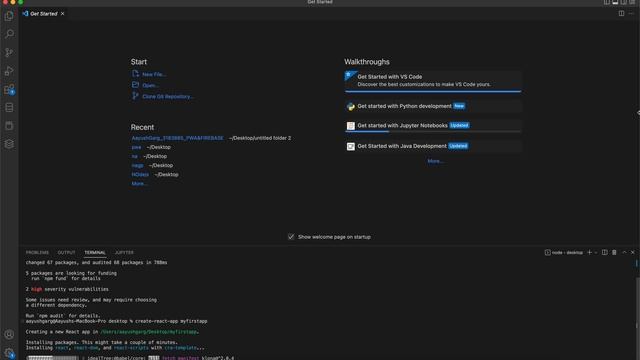
Task: Click the 'New' badge on Python development
Action: (459, 106)
